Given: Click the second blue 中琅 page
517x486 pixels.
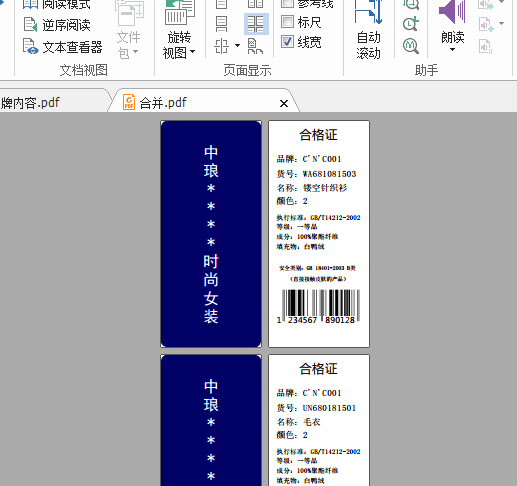Looking at the screenshot, I should coord(211,420).
